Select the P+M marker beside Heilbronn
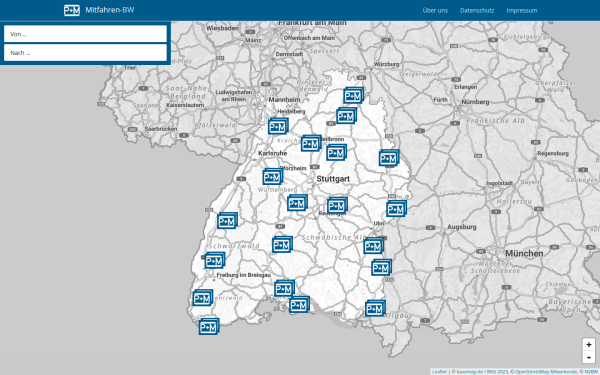The height and width of the screenshot is (375, 600). [x=311, y=143]
